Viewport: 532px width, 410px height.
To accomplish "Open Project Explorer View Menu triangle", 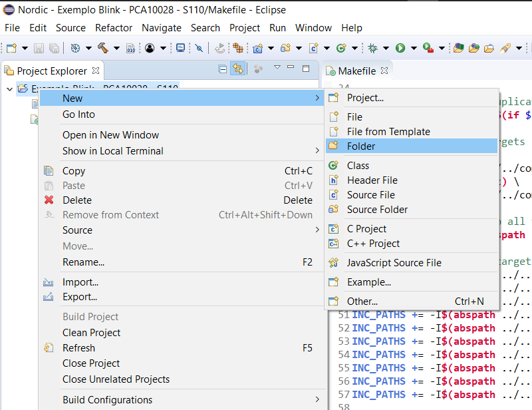I will click(x=277, y=67).
